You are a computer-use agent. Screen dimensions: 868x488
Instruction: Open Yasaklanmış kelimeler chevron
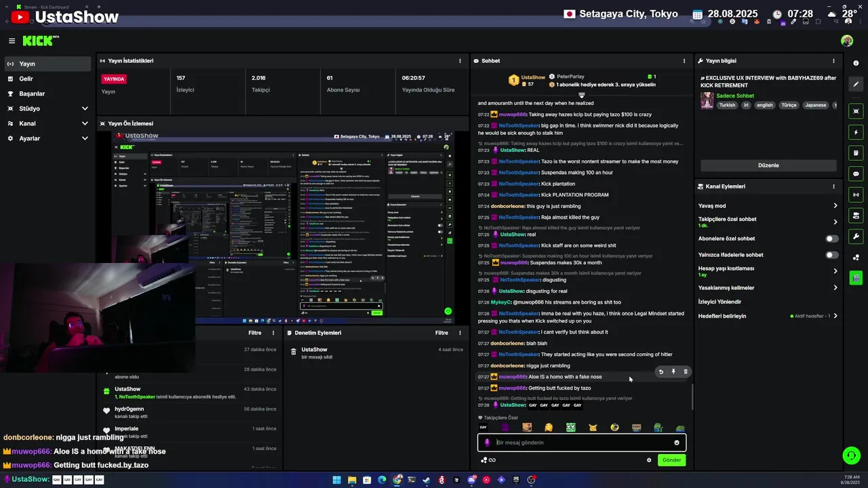pyautogui.click(x=835, y=287)
